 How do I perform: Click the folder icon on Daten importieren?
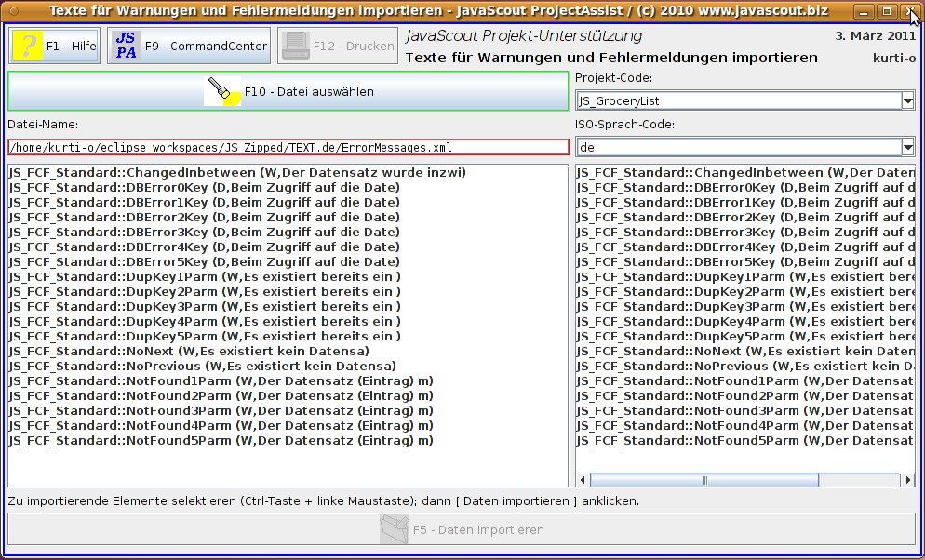(394, 529)
